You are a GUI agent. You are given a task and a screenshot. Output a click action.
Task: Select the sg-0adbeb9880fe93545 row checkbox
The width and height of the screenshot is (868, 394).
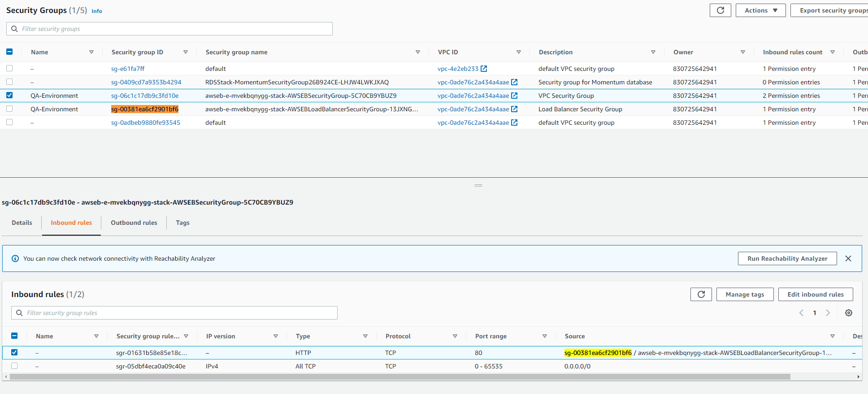point(9,122)
